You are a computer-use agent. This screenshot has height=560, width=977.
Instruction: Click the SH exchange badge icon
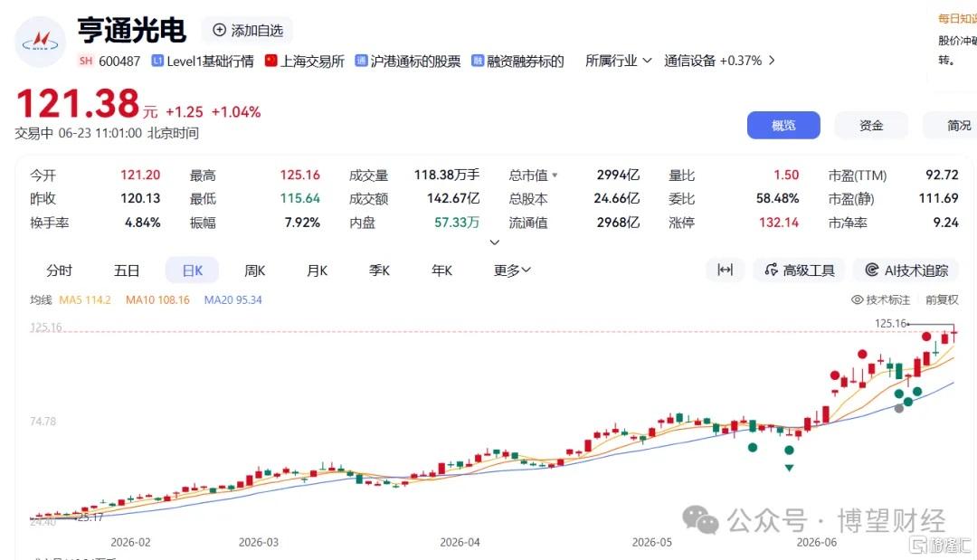86,61
